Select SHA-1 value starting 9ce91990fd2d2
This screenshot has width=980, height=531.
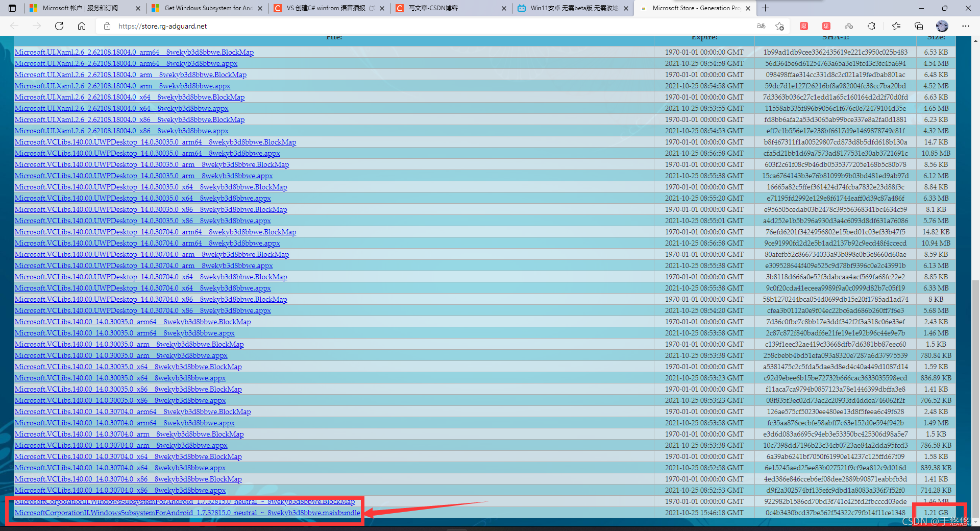tap(836, 243)
